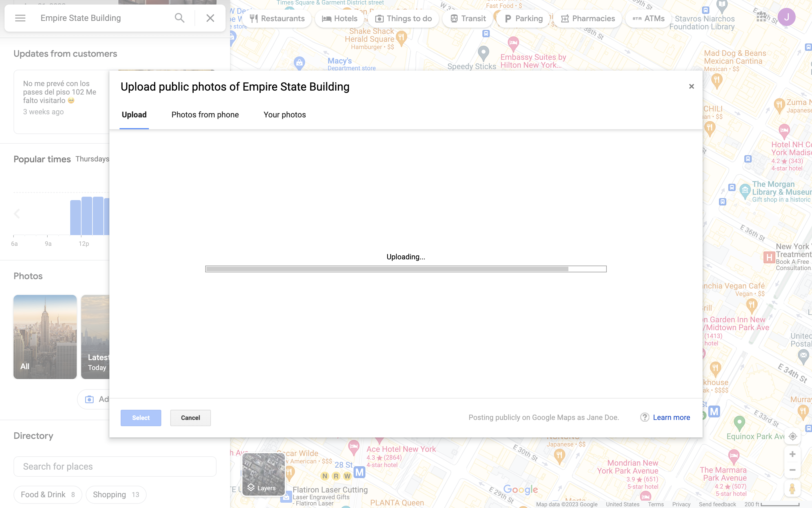Click the Search for places field
812x508 pixels.
[115, 466]
